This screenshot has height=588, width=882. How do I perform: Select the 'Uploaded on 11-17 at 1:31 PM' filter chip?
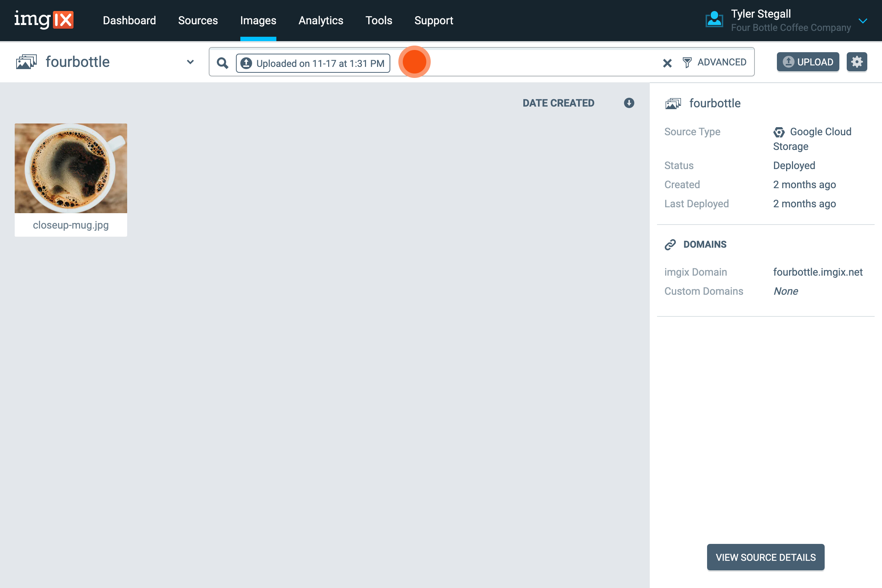(313, 63)
